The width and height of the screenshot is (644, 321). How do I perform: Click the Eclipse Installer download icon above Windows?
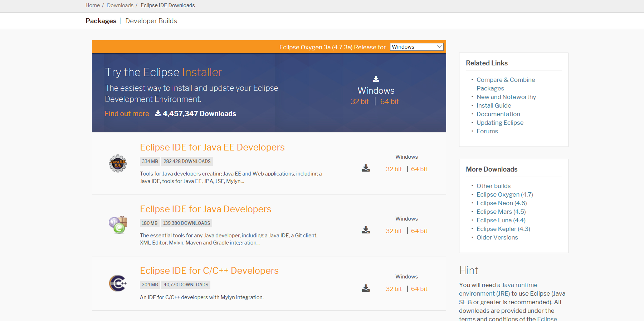(376, 79)
